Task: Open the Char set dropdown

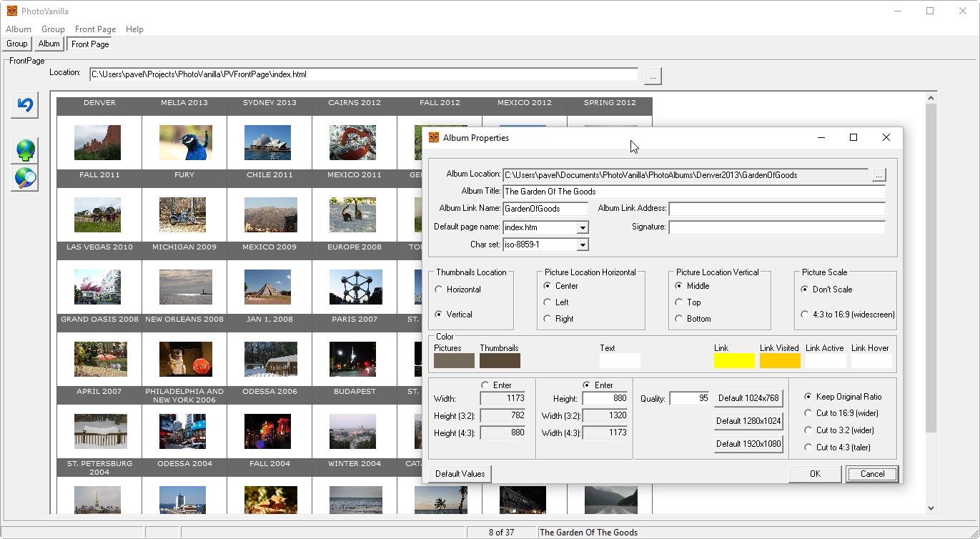Action: [583, 245]
